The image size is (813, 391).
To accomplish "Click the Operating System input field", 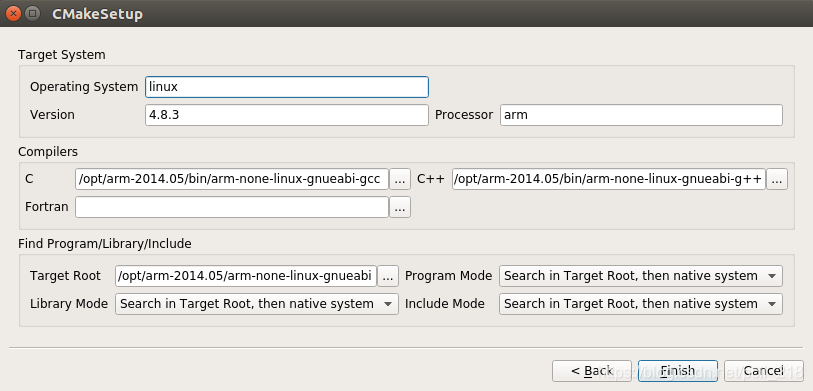I will pos(287,87).
